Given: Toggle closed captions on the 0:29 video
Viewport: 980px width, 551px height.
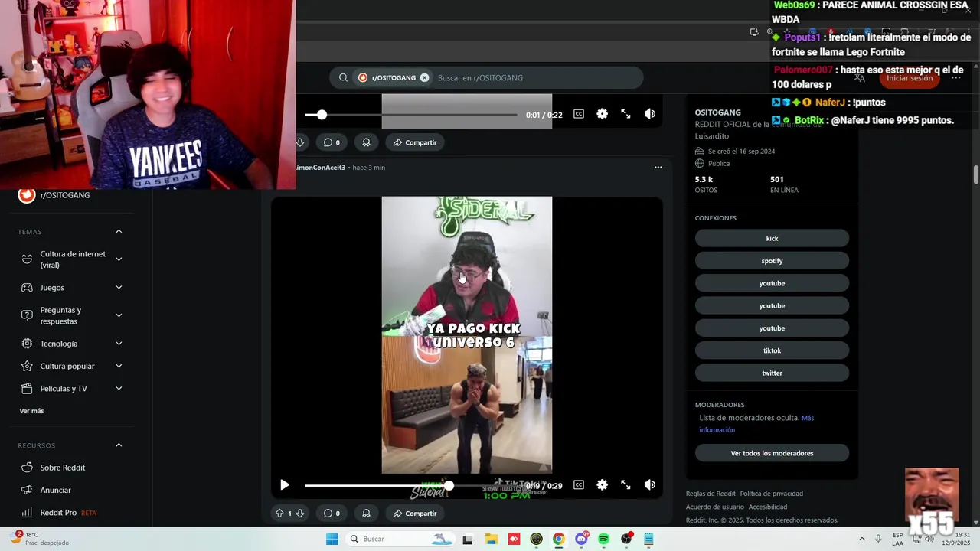Looking at the screenshot, I should pyautogui.click(x=579, y=485).
